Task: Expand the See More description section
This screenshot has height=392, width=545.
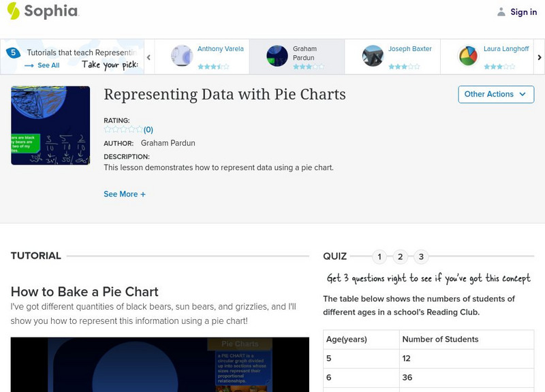Action: pyautogui.click(x=124, y=193)
